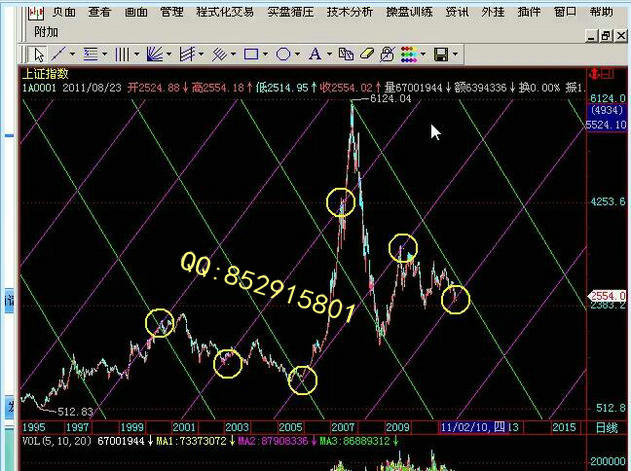Image resolution: width=631 pixels, height=471 pixels.
Task: Click the 日线 period label
Action: (x=607, y=427)
